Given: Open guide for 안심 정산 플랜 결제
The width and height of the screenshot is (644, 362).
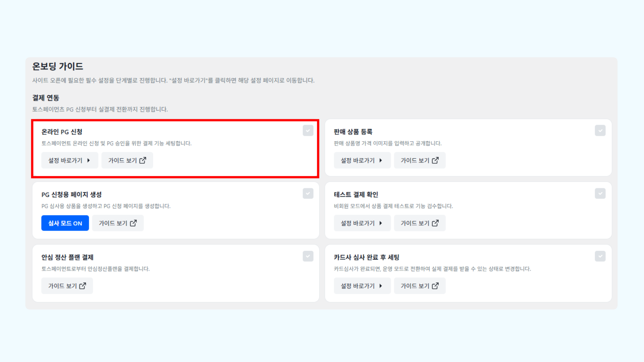Looking at the screenshot, I should 67,286.
